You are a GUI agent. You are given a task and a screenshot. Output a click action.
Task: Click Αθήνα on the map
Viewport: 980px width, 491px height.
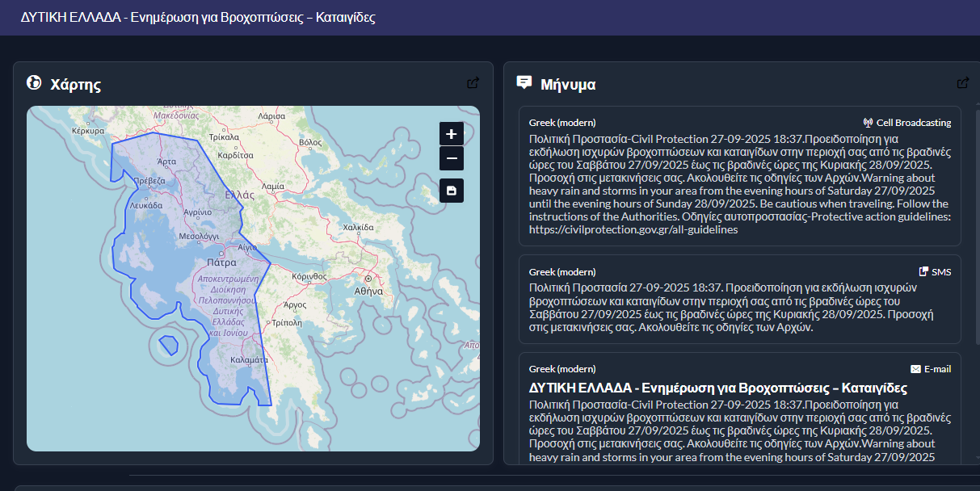point(368,291)
